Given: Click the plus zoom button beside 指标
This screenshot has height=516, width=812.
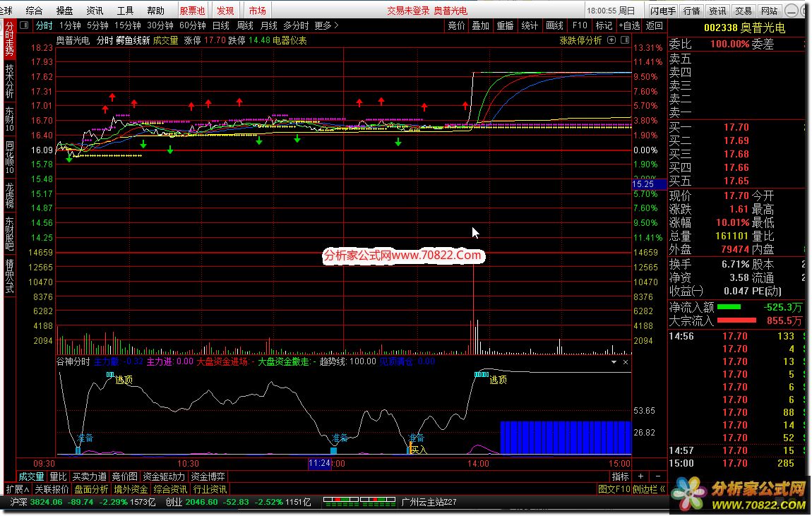Looking at the screenshot, I should (x=640, y=476).
